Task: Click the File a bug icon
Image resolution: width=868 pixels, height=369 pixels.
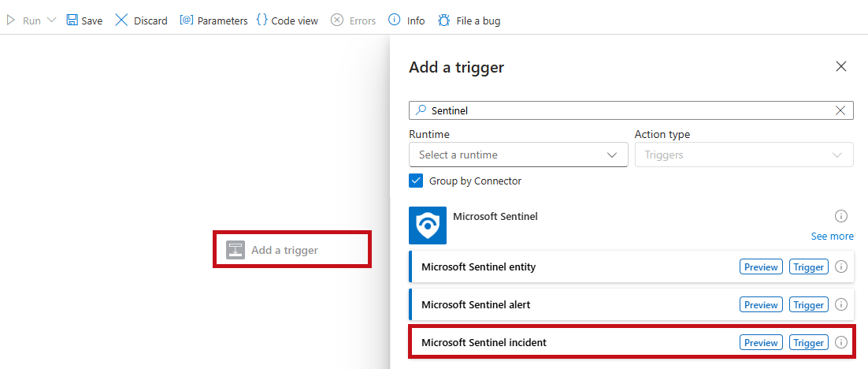Action: point(444,20)
